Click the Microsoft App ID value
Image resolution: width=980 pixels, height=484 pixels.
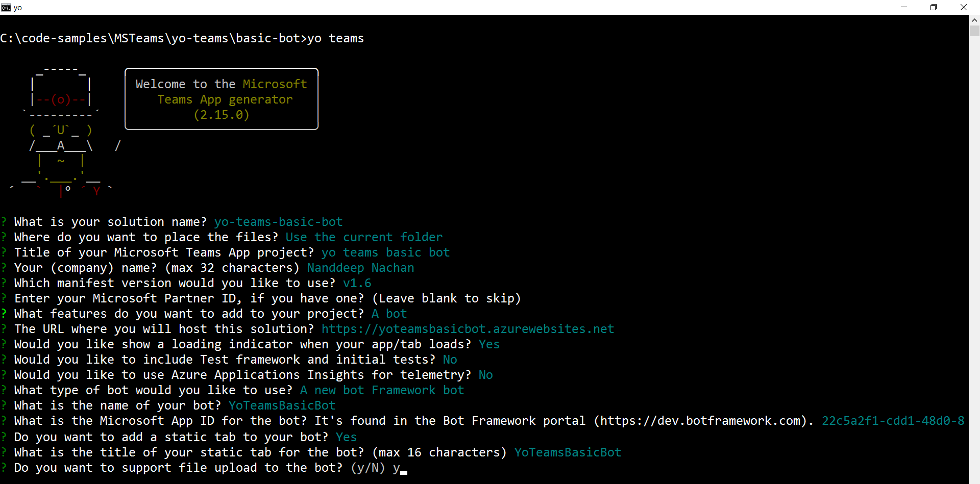coord(893,421)
